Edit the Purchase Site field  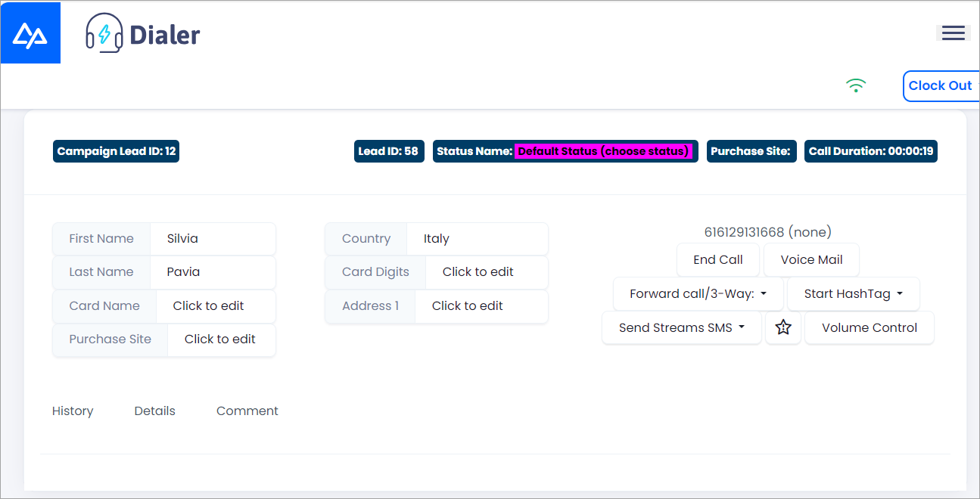220,339
